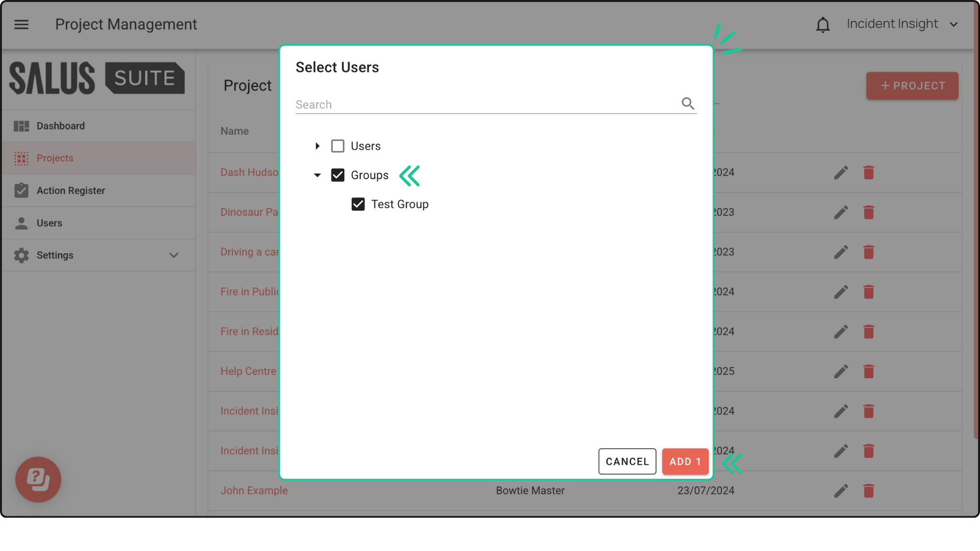
Task: Click trash icon for Help Centre row
Action: point(868,372)
